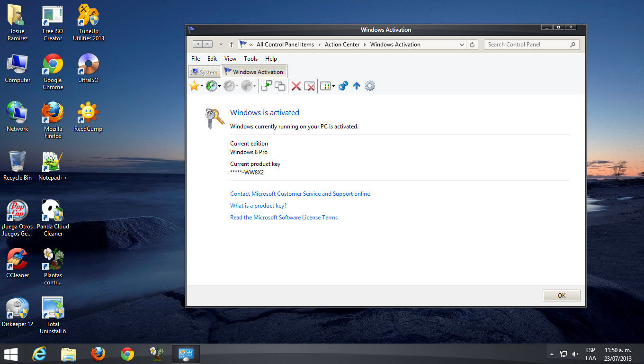This screenshot has width=644, height=364.
Task: Open the "What is a product key?" link
Action: click(259, 206)
